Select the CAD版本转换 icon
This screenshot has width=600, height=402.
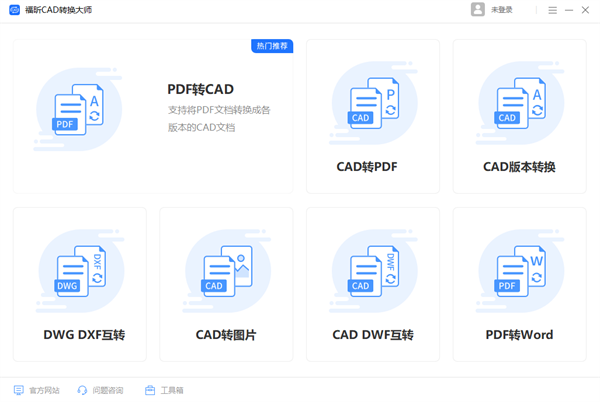(x=520, y=103)
